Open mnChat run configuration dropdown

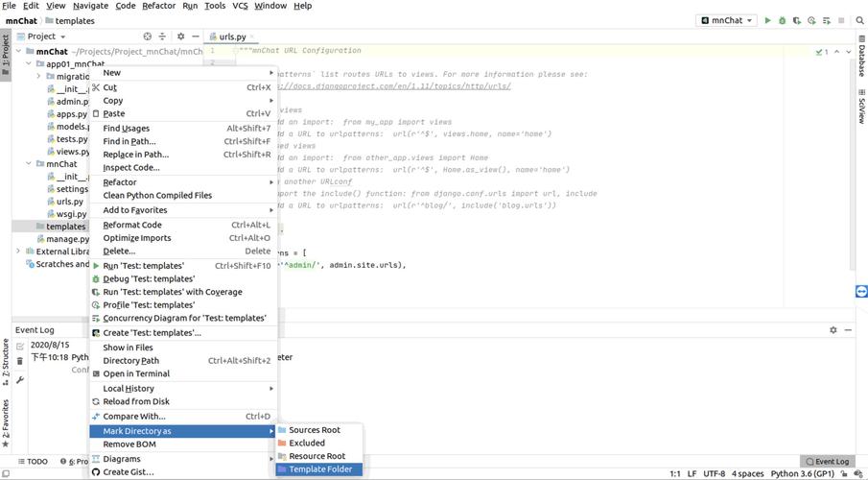coord(727,20)
